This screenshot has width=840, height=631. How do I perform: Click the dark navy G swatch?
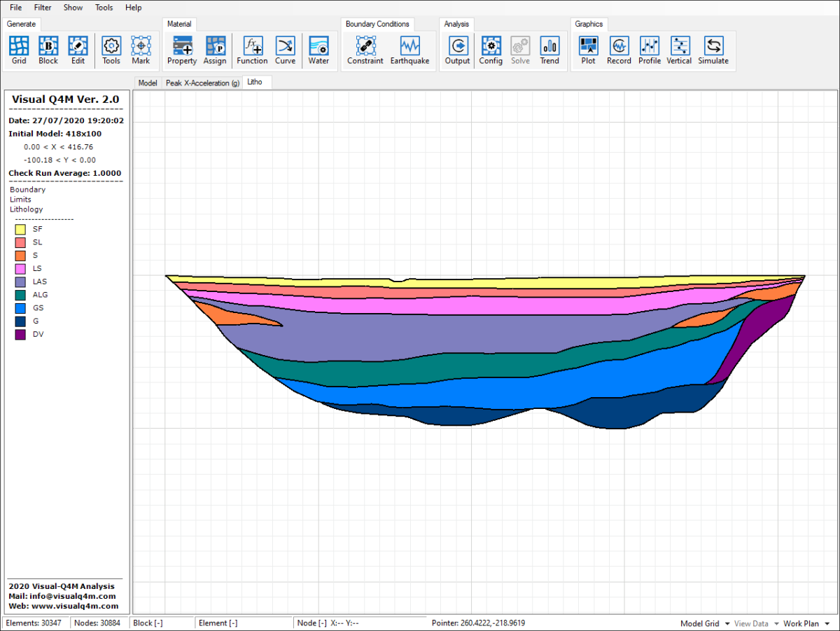tap(20, 321)
